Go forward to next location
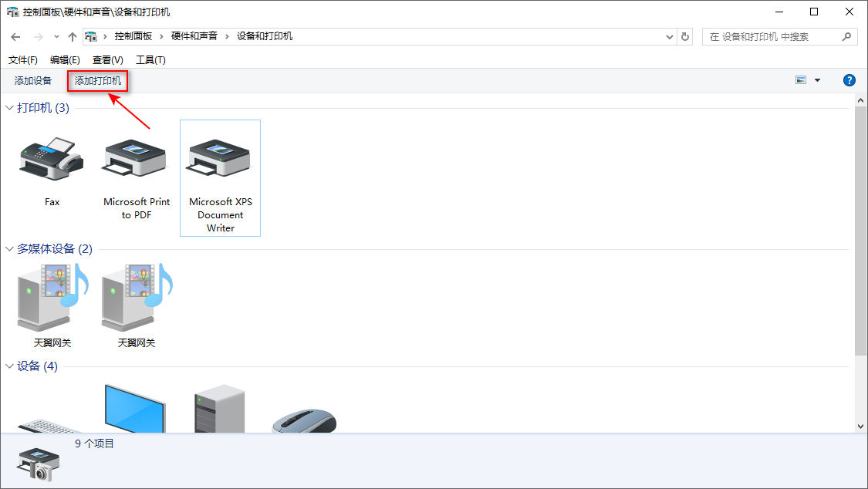Viewport: 868px width, 489px height. 39,36
